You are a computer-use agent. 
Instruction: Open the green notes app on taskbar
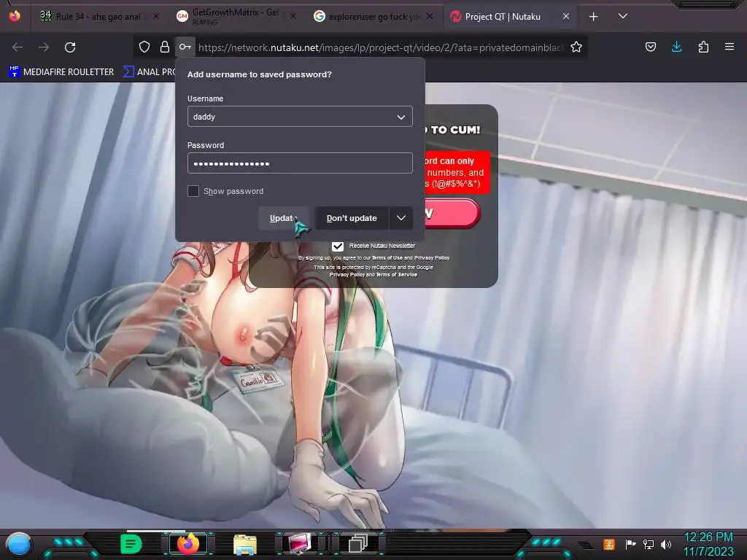131,544
